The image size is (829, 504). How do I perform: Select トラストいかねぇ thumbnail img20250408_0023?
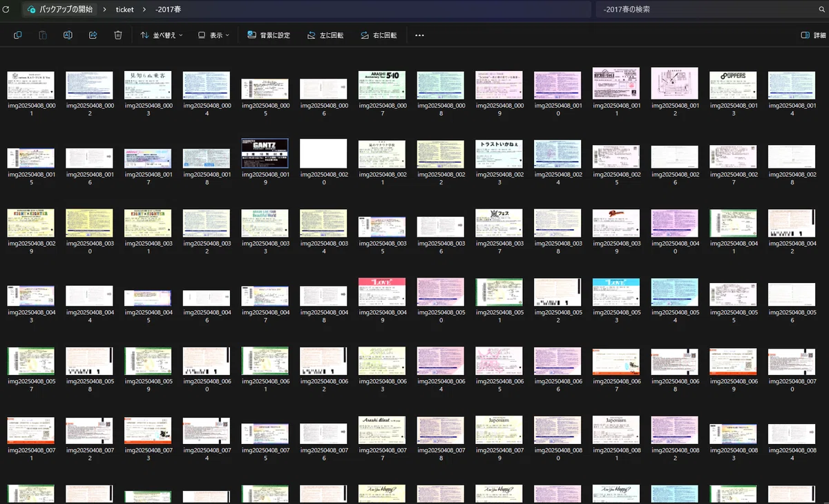pyautogui.click(x=499, y=154)
